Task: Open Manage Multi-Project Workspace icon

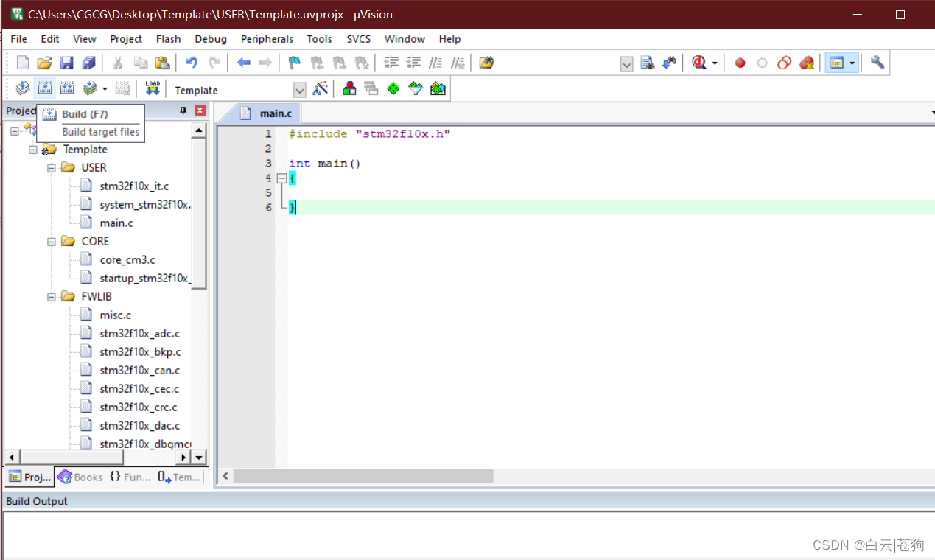Action: (371, 88)
